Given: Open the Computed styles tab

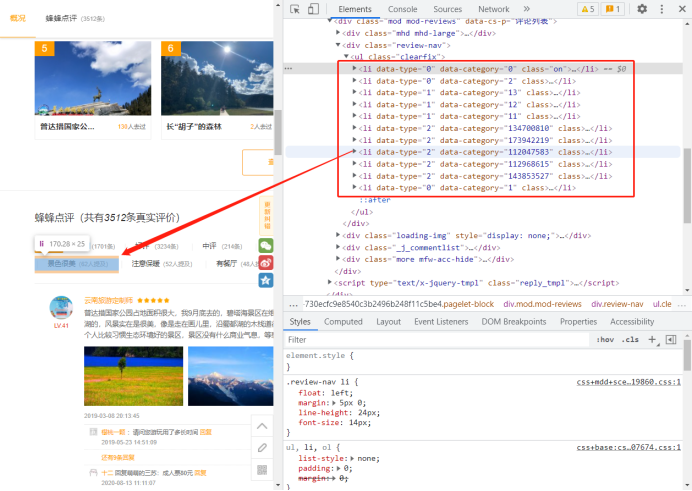Looking at the screenshot, I should (343, 322).
